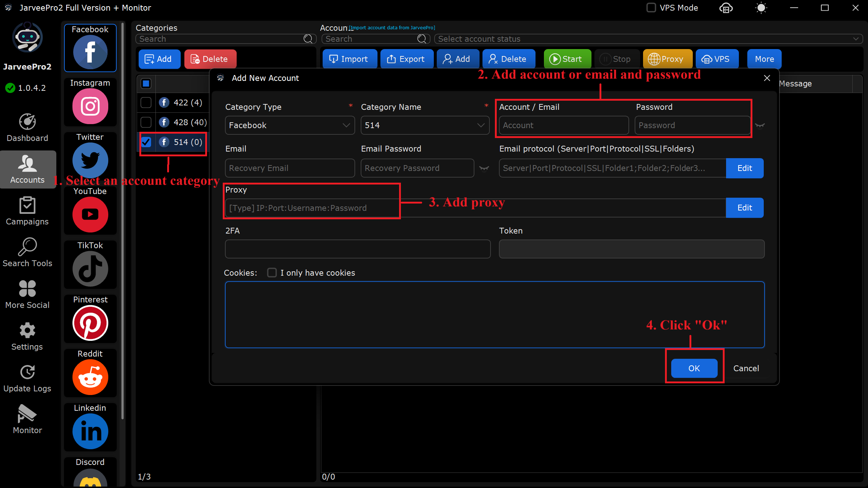Open More Social section
Screen dimensions: 868x488
tap(27, 294)
